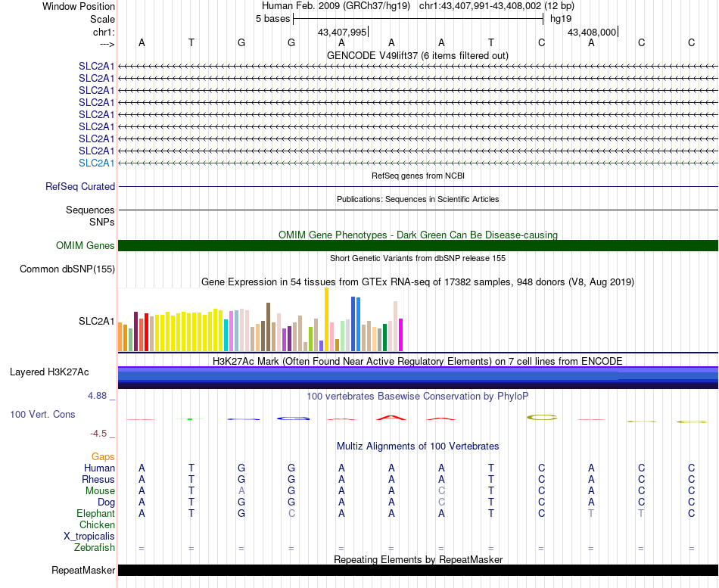The image size is (719, 588).
Task: Click the chr1: base position label
Action: click(104, 32)
